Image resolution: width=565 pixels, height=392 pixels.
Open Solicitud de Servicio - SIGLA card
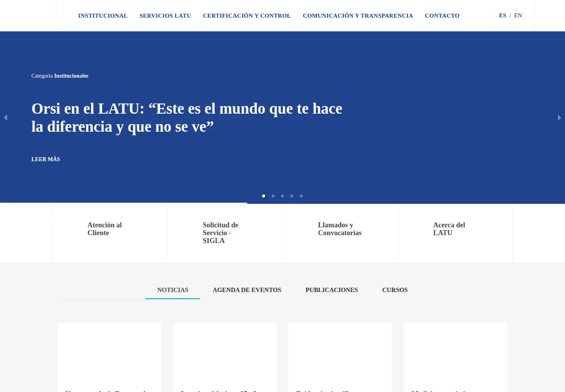[225, 234]
